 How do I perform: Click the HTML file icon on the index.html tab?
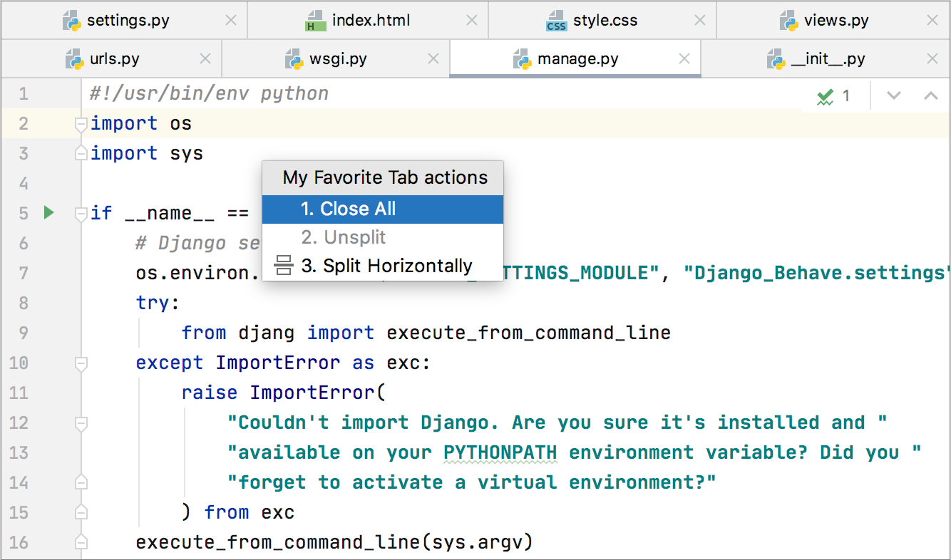pos(317,20)
